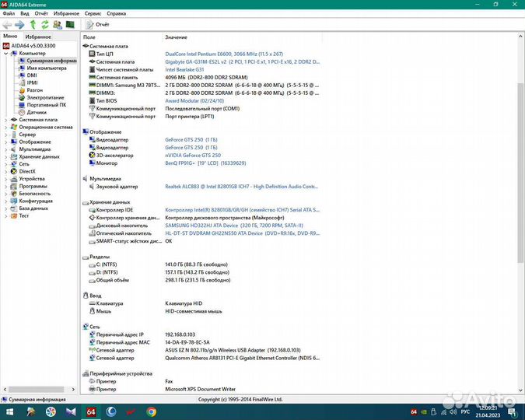This screenshot has width=525, height=420.
Task: Expand the Хранение данных tree node
Action: [5, 156]
